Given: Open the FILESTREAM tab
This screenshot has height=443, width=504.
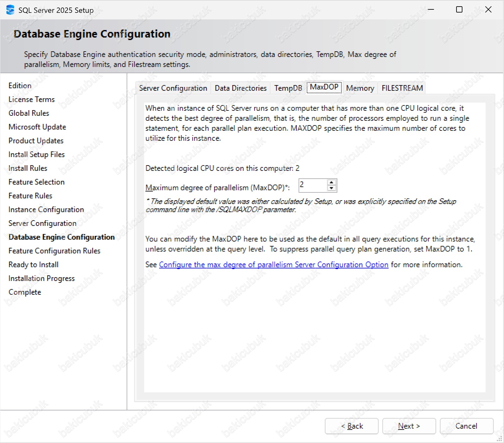Looking at the screenshot, I should pyautogui.click(x=402, y=88).
